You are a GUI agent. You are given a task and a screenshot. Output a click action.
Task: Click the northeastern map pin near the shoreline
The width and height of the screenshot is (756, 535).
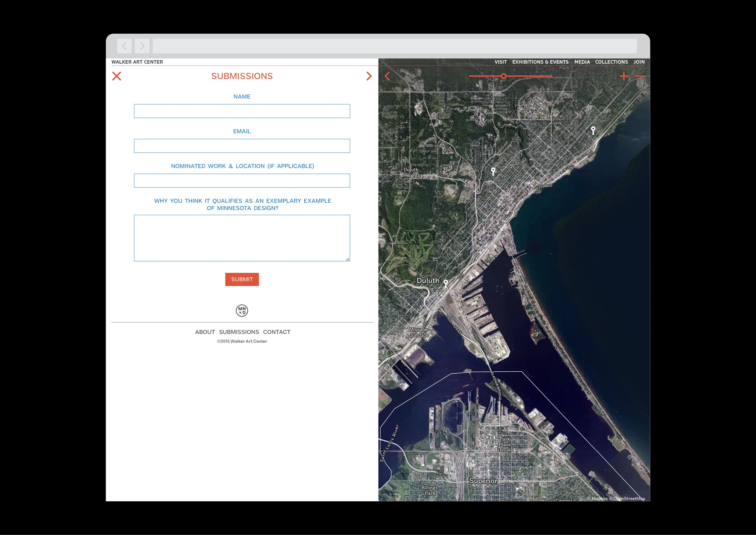pyautogui.click(x=593, y=130)
